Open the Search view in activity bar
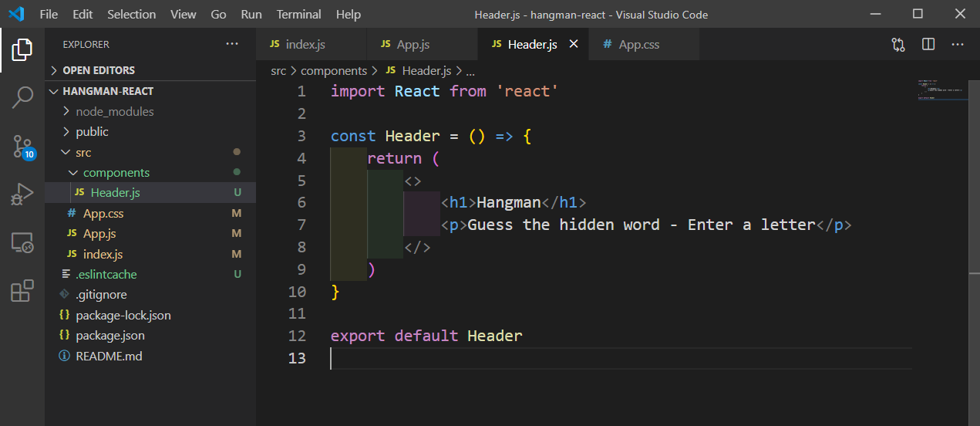Screen dimensions: 980x426 [x=22, y=97]
